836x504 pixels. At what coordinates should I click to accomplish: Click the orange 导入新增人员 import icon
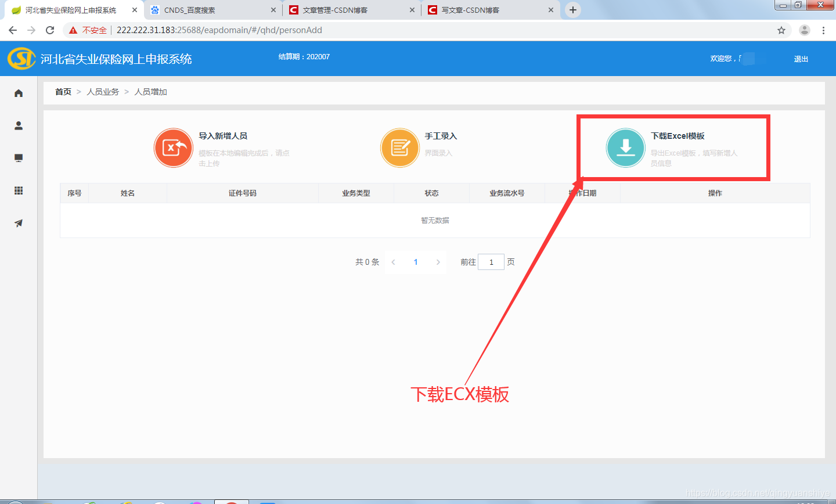tap(174, 147)
